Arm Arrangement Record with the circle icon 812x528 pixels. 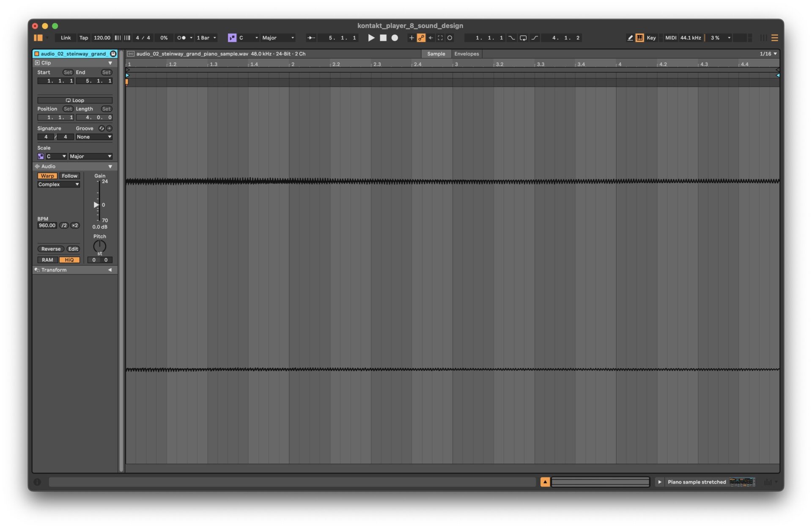tap(395, 38)
